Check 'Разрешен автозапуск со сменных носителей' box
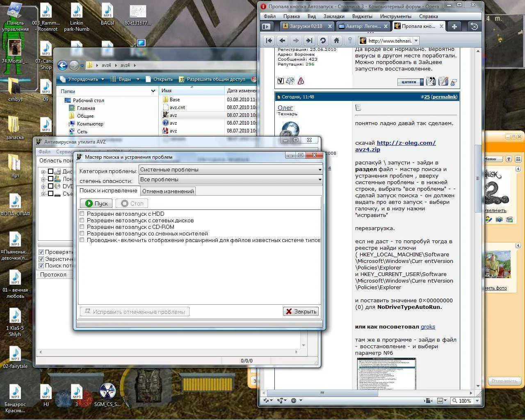525x420 pixels. (x=82, y=233)
